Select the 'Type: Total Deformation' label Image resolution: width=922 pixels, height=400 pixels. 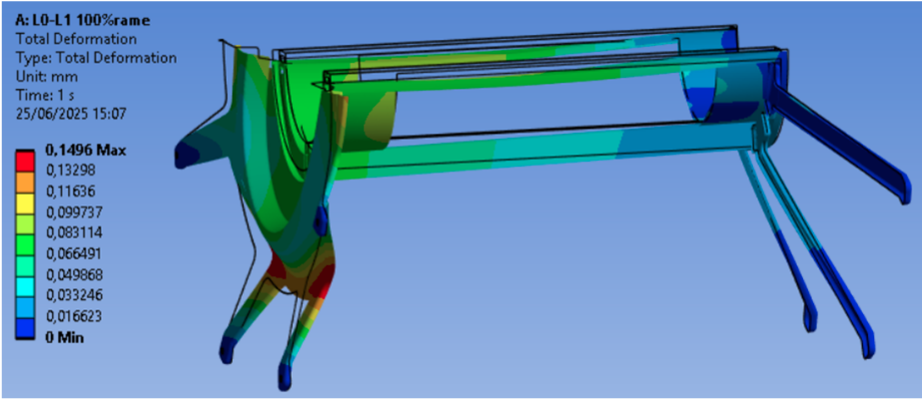pyautogui.click(x=96, y=58)
